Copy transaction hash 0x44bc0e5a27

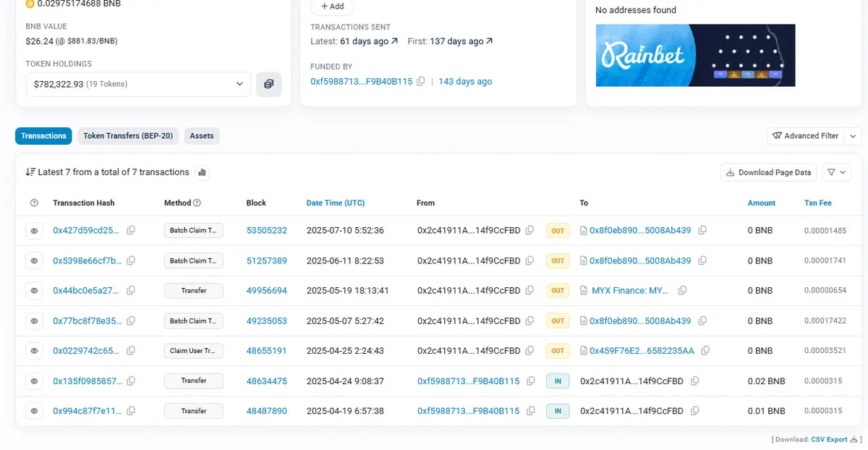tap(131, 291)
